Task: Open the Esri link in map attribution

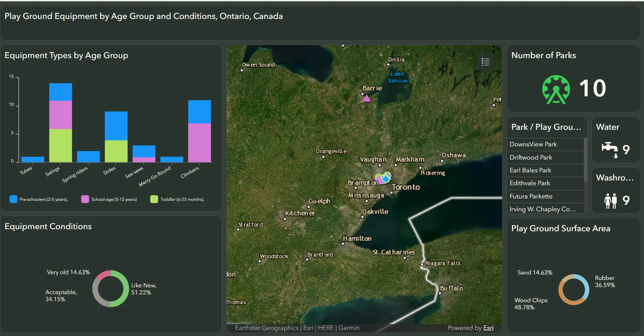Action: pos(488,328)
